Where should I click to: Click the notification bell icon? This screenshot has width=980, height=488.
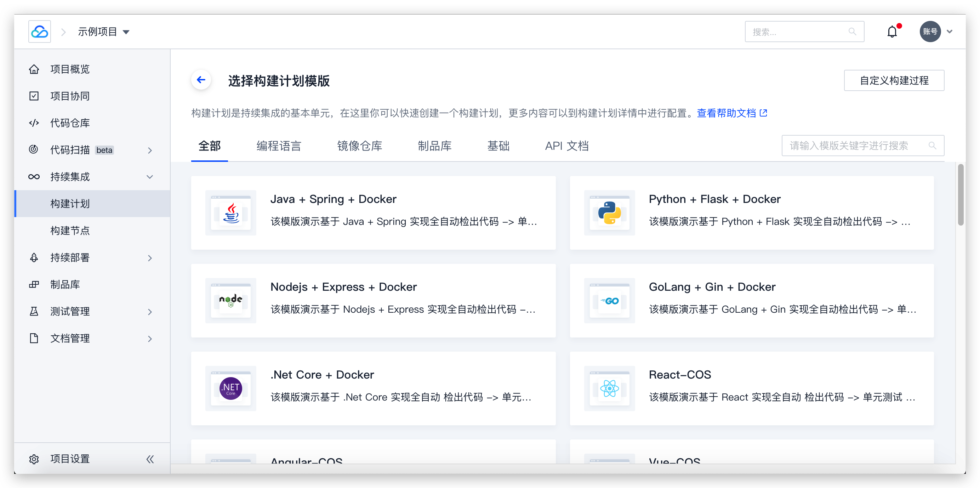(892, 32)
